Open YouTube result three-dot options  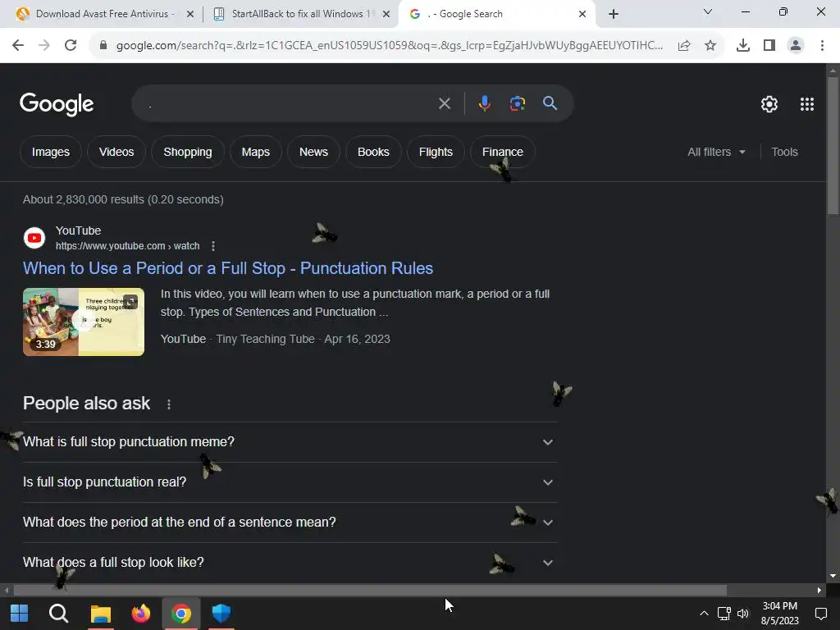(x=213, y=246)
